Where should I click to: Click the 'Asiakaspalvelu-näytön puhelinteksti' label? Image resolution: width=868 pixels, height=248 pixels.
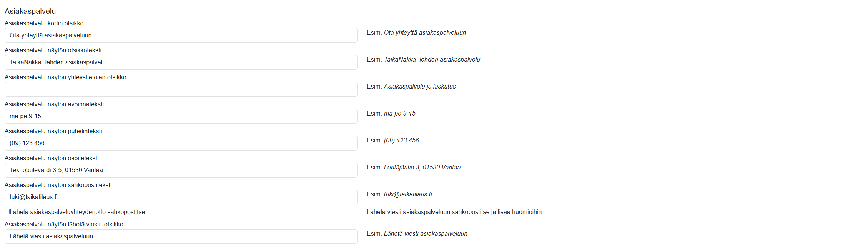point(53,131)
